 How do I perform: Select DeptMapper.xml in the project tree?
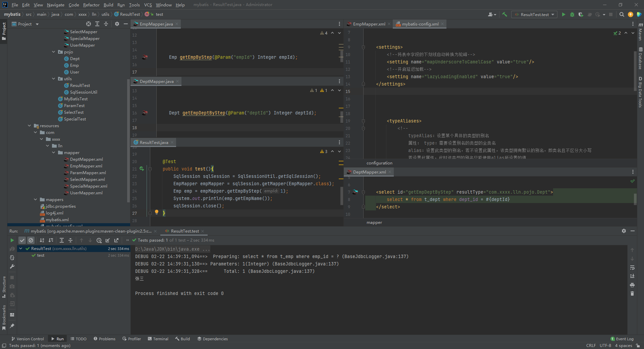point(86,159)
